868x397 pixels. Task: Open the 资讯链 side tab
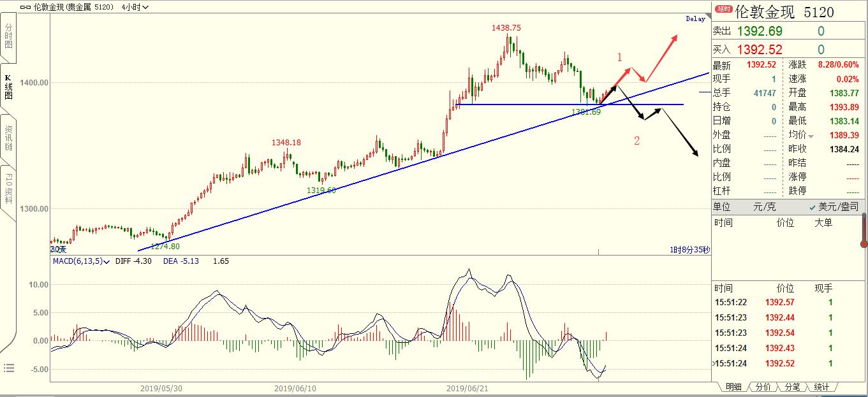[9, 138]
